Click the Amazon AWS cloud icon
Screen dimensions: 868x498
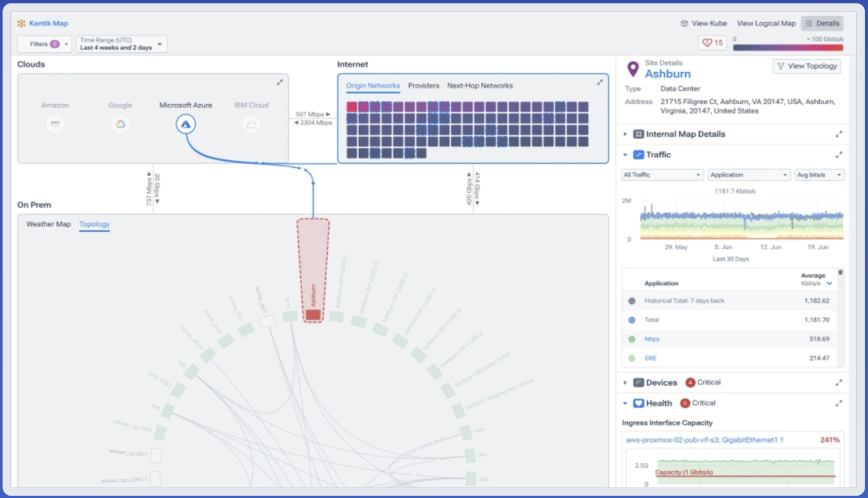55,123
